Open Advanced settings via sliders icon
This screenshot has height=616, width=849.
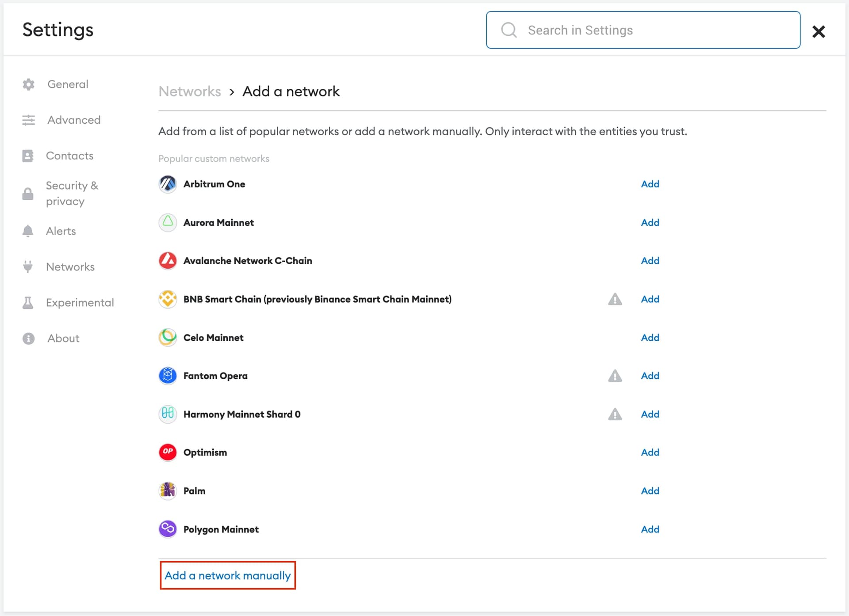(28, 120)
